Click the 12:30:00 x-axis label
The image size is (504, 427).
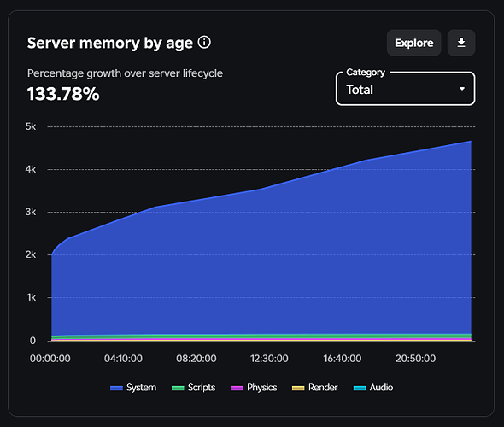point(269,359)
